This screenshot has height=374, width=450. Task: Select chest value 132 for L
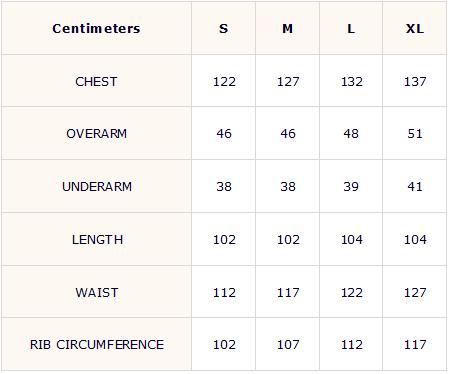352,81
